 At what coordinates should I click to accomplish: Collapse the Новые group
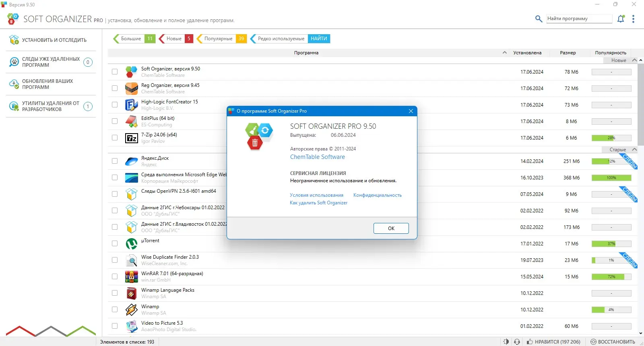[634, 60]
